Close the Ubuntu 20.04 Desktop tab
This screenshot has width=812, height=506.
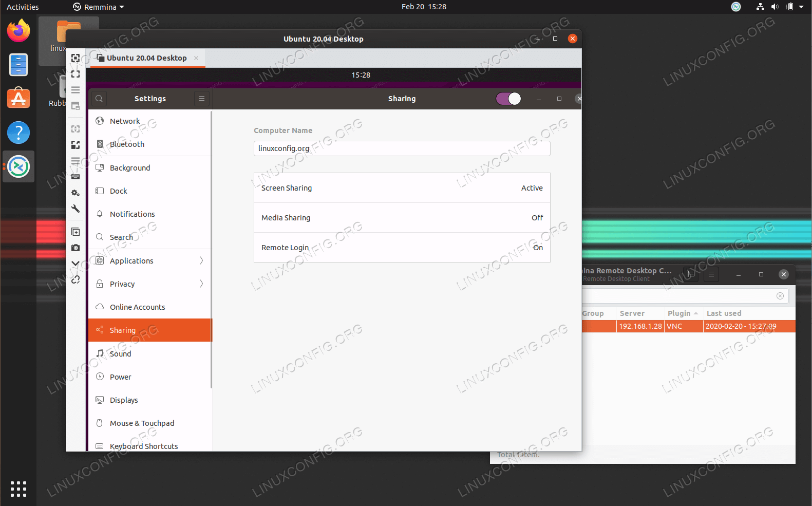[196, 58]
